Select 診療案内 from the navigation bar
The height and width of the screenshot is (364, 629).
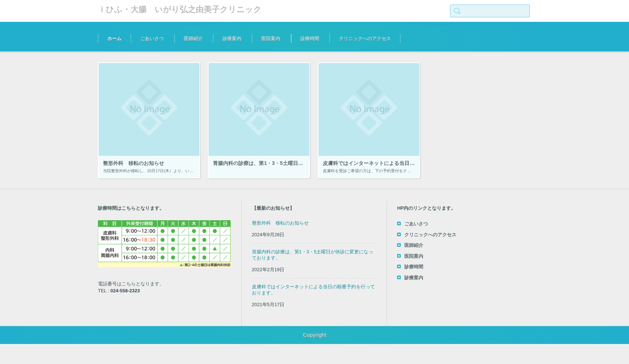pyautogui.click(x=232, y=39)
